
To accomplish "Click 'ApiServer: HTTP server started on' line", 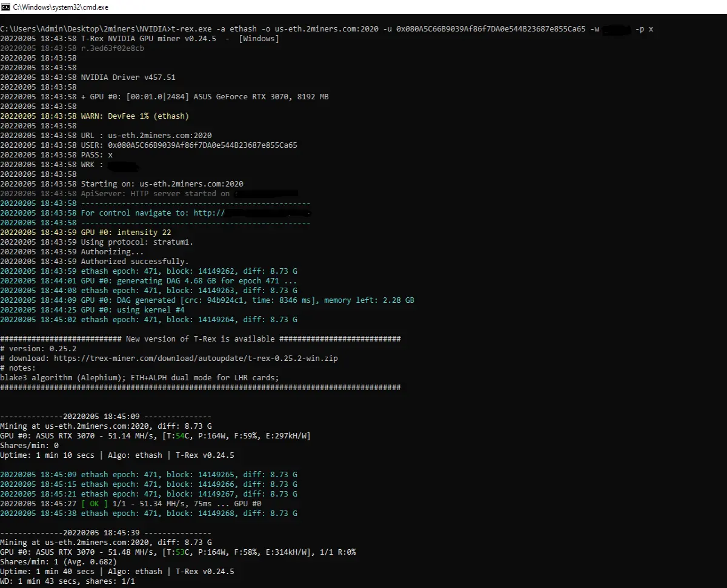I will click(x=149, y=194).
